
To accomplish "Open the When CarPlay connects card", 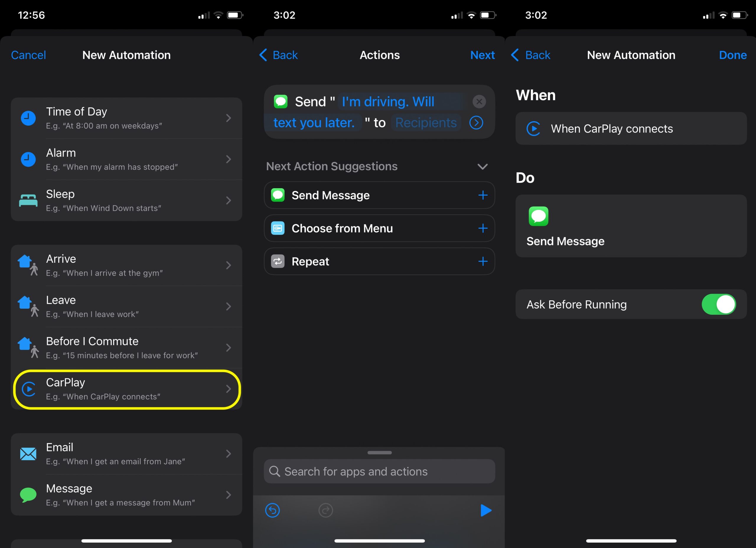I will pyautogui.click(x=631, y=128).
